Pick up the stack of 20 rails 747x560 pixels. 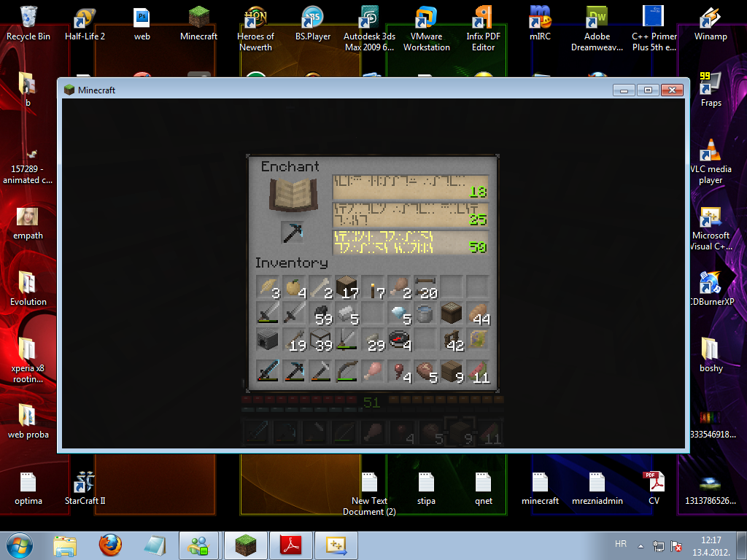pyautogui.click(x=425, y=288)
